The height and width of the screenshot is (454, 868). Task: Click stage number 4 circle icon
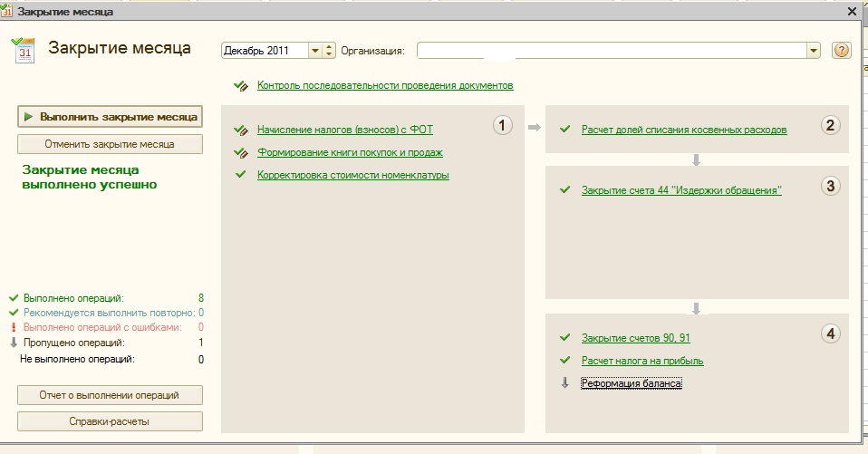coord(831,333)
